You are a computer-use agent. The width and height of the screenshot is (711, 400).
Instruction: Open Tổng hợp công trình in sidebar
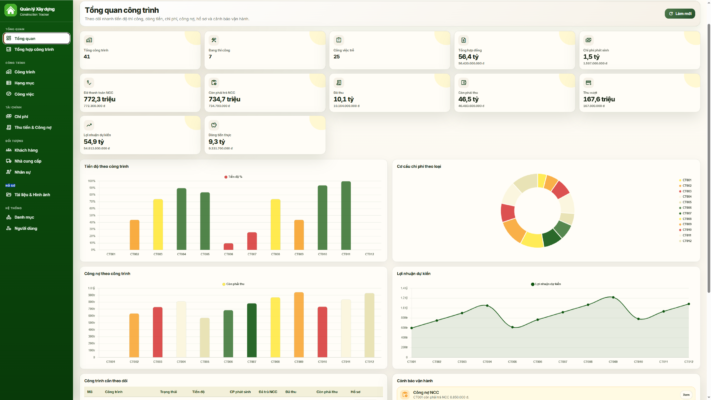pos(36,49)
